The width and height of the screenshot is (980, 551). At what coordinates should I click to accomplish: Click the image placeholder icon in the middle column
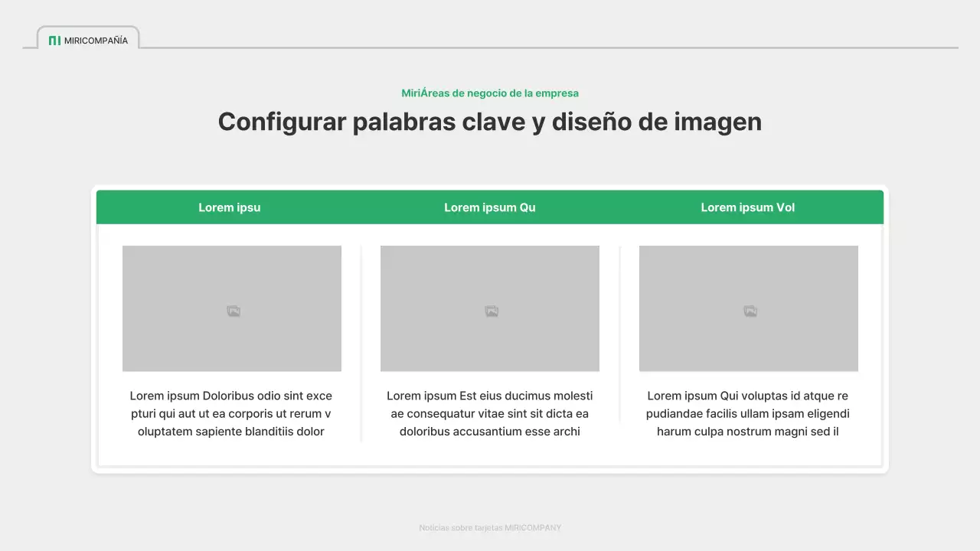pos(490,310)
